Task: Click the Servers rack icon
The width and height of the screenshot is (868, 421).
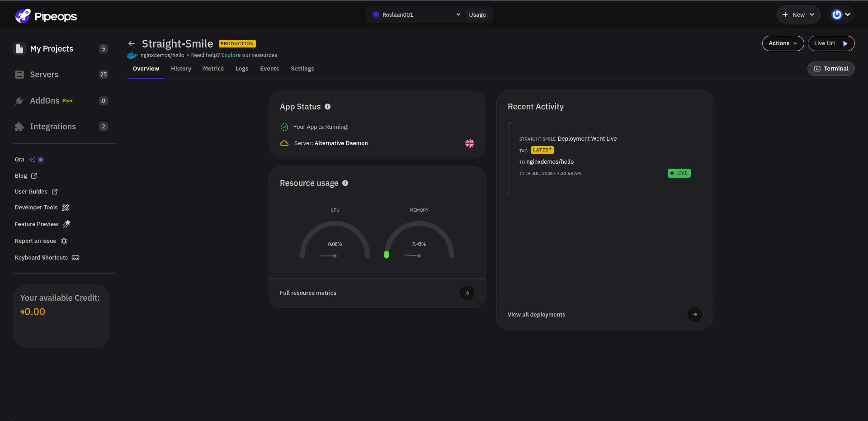Action: [x=19, y=75]
